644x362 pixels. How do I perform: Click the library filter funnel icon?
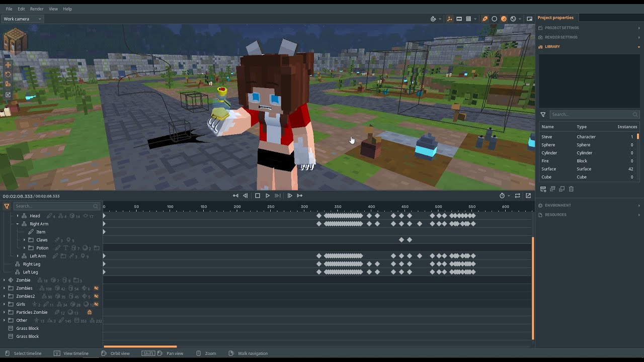[x=543, y=115]
